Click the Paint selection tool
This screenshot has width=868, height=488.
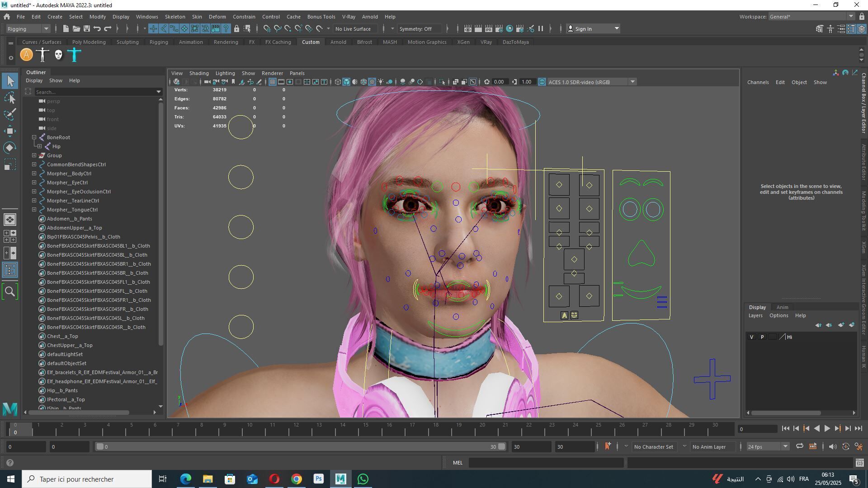(10, 114)
